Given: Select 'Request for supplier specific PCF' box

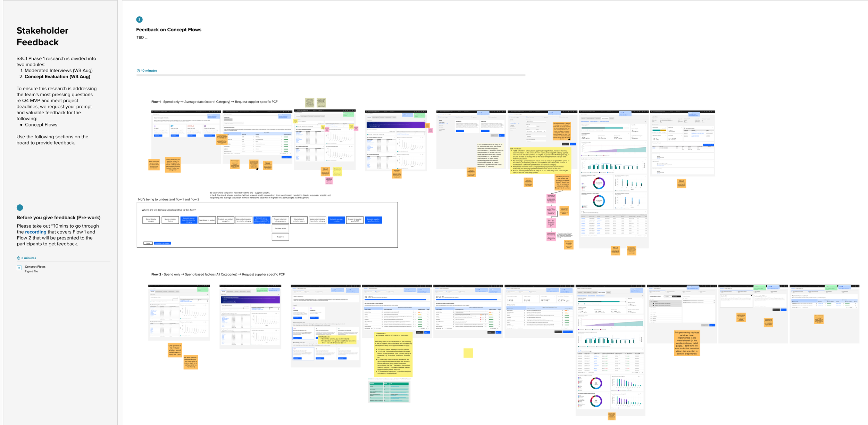Looking at the screenshot, I should tap(355, 220).
